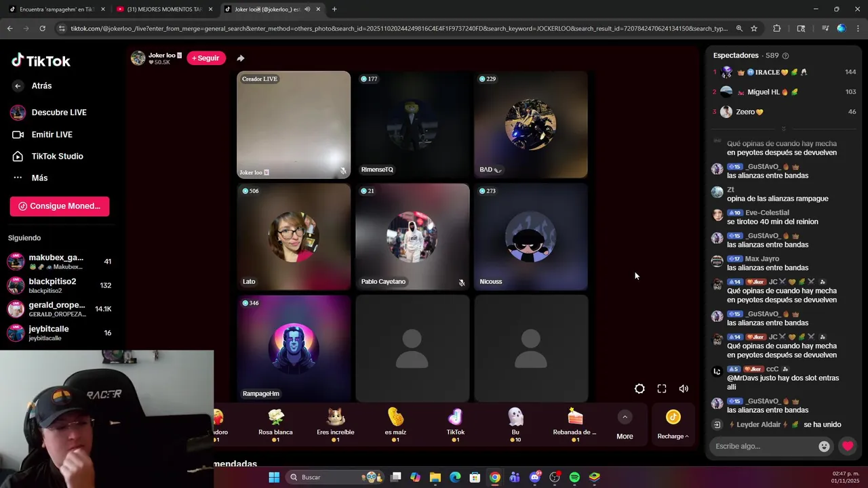Image resolution: width=868 pixels, height=488 pixels.
Task: Open Spotify from the taskbar
Action: pos(574,477)
